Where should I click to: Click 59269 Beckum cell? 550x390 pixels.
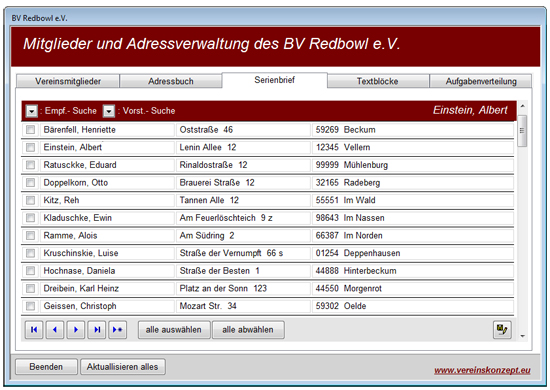(x=413, y=130)
